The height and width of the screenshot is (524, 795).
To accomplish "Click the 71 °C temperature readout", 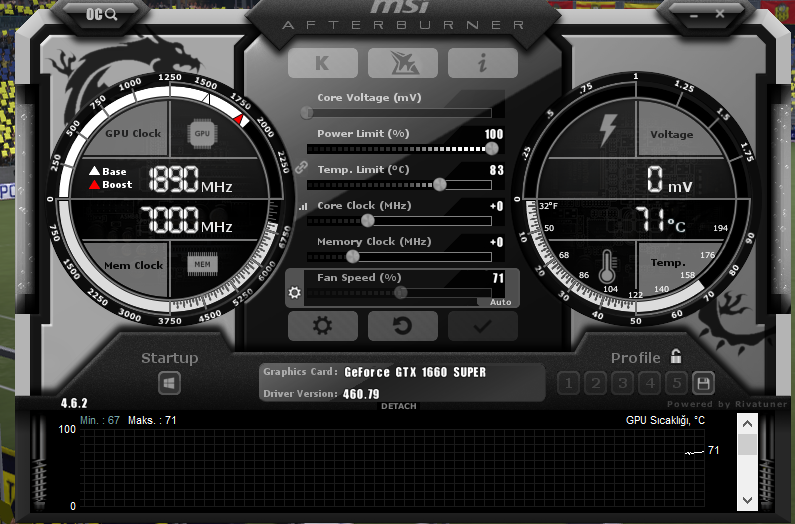I will [x=661, y=220].
